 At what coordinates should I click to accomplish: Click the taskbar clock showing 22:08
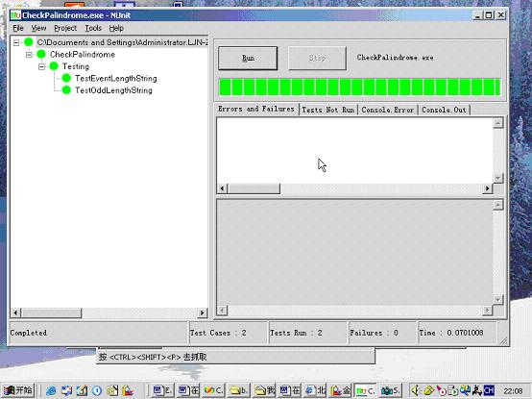(513, 391)
